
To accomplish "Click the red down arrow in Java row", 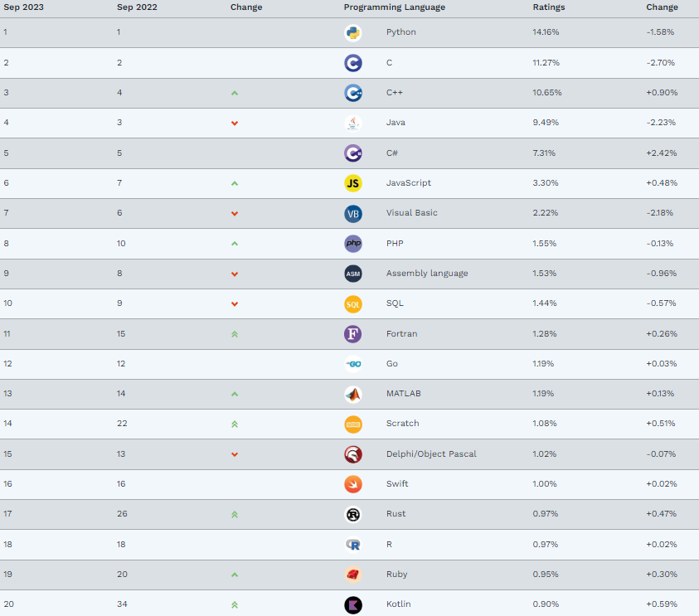I will 235,123.
